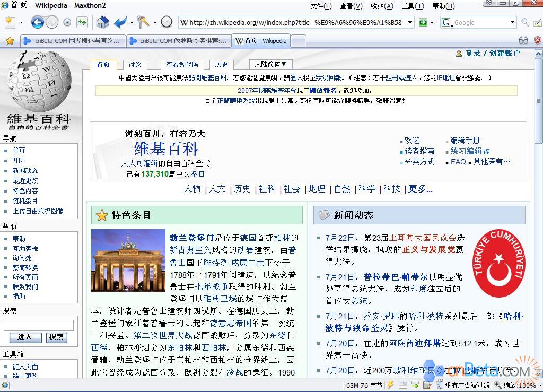The image size is (543, 392).
Task: Switch to the cnBeta.COM 俄罗斯黑客推荐 tab
Action: point(179,41)
